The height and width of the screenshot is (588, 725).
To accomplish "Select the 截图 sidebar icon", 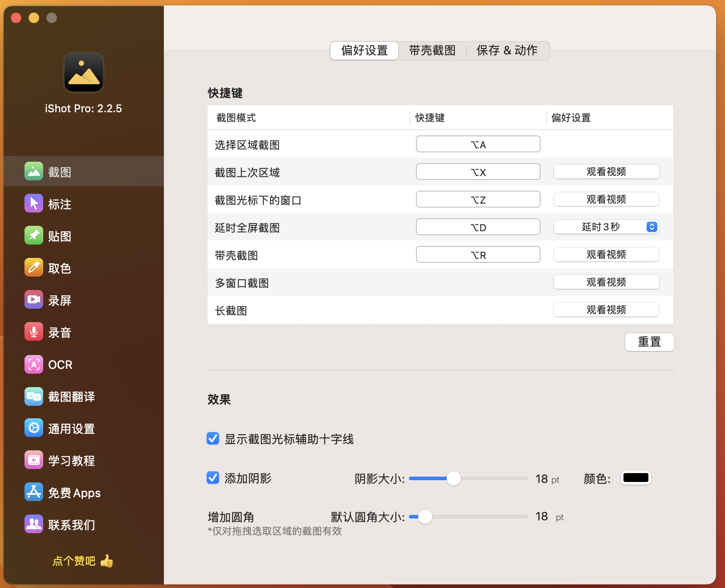I will (60, 171).
